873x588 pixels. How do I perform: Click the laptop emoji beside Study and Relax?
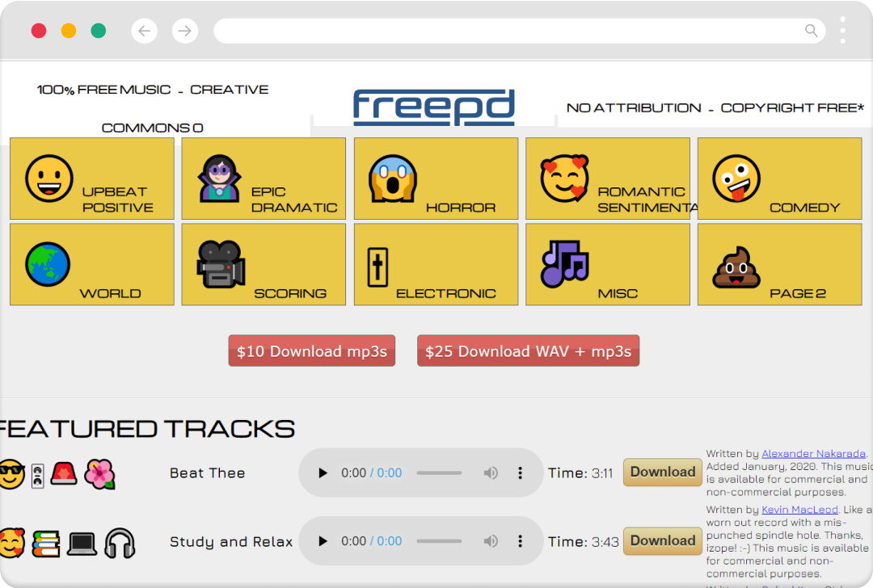pos(82,544)
